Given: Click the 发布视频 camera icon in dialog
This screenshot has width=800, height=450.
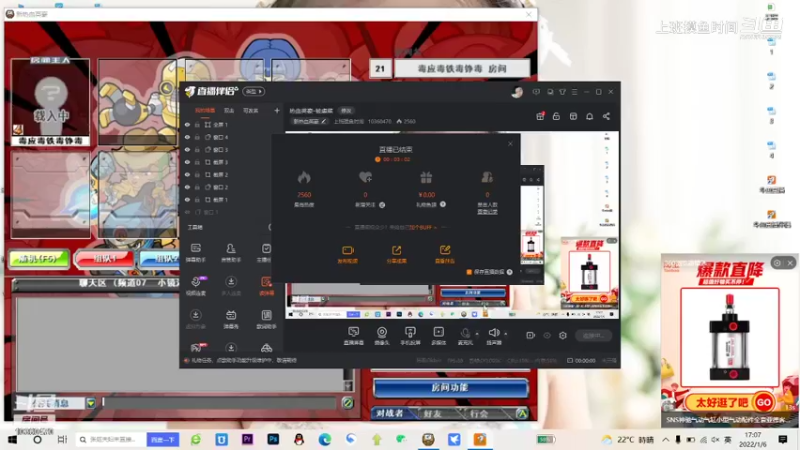Looking at the screenshot, I should click(x=347, y=250).
